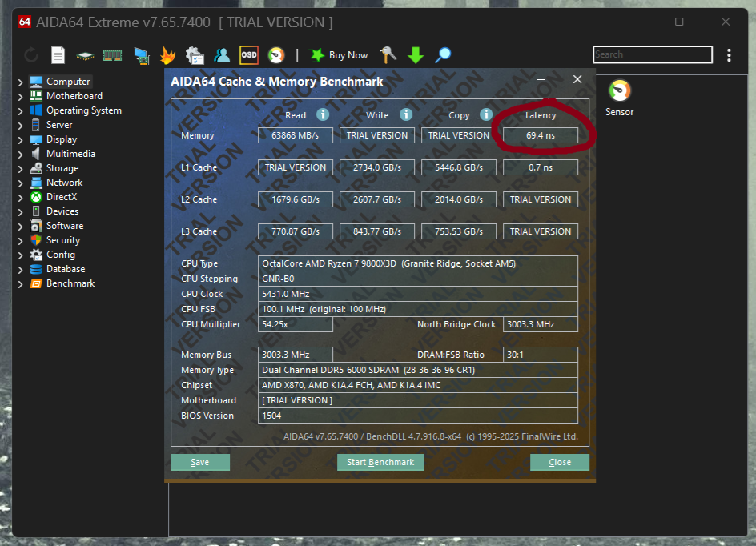This screenshot has height=546, width=756.
Task: Click the Close button in benchmark dialog
Action: (x=560, y=462)
